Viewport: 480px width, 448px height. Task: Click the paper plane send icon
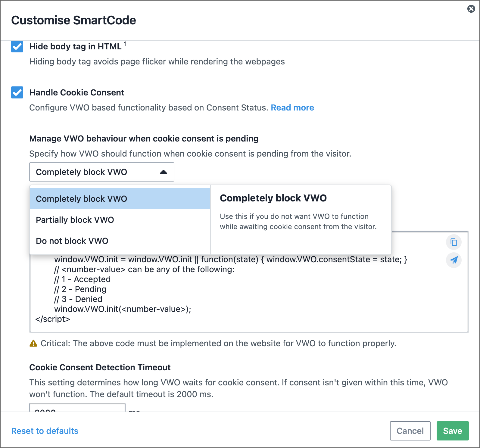coord(454,260)
